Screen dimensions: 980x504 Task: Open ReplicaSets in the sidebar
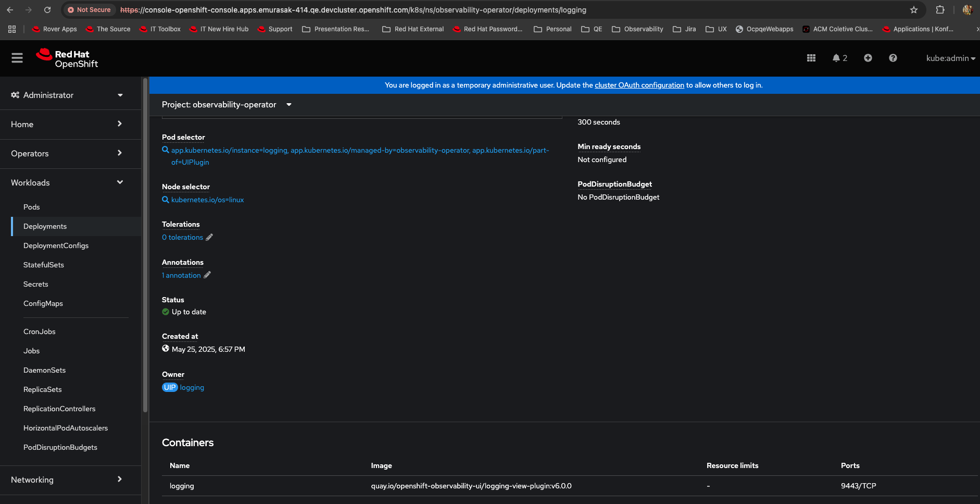coord(43,389)
